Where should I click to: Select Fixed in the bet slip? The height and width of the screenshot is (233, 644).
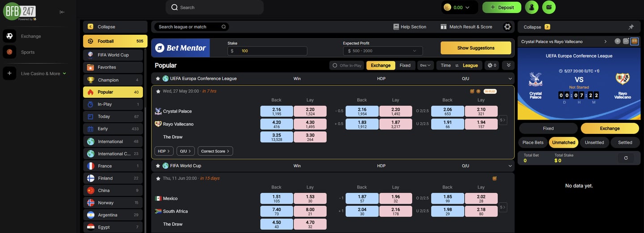(x=548, y=128)
